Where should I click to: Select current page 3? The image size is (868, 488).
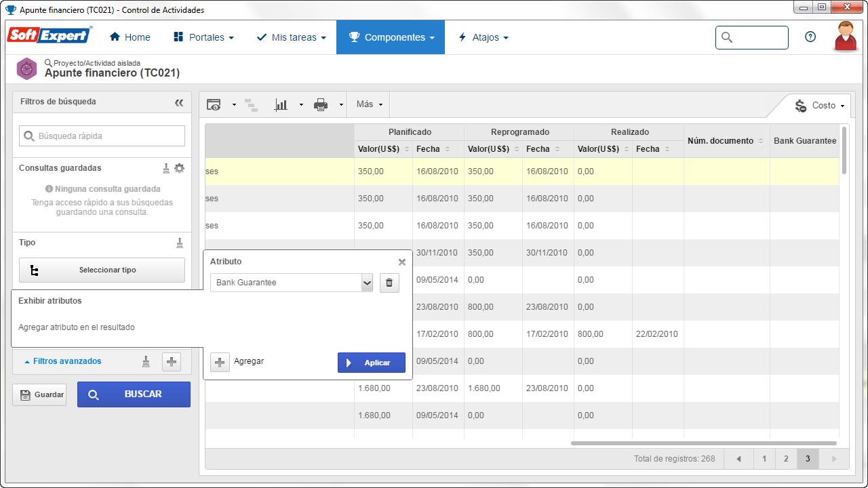tap(808, 459)
